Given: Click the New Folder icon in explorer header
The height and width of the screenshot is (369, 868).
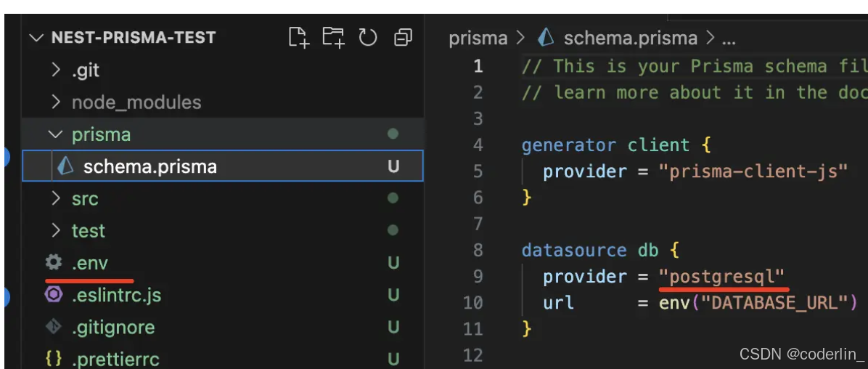Looking at the screenshot, I should click(334, 37).
